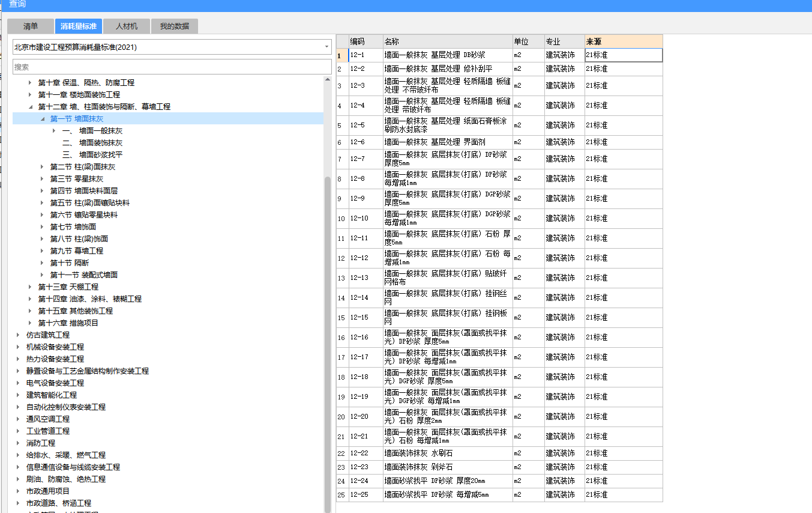This screenshot has height=513, width=812.
Task: Select 市政道路、桥涵工程 tree item
Action: (59, 503)
